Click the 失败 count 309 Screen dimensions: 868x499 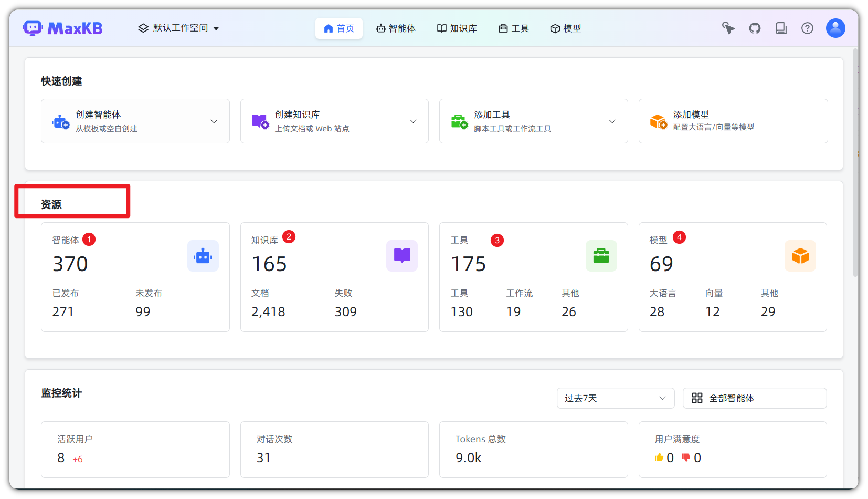[346, 312]
